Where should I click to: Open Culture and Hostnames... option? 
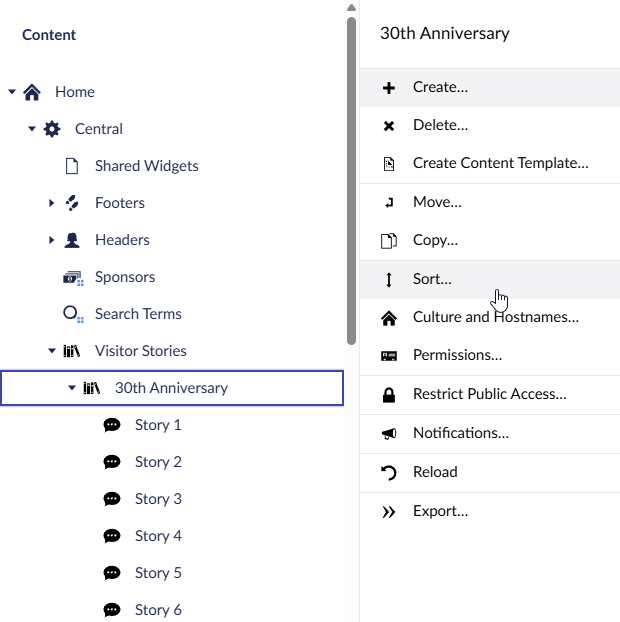click(x=495, y=317)
